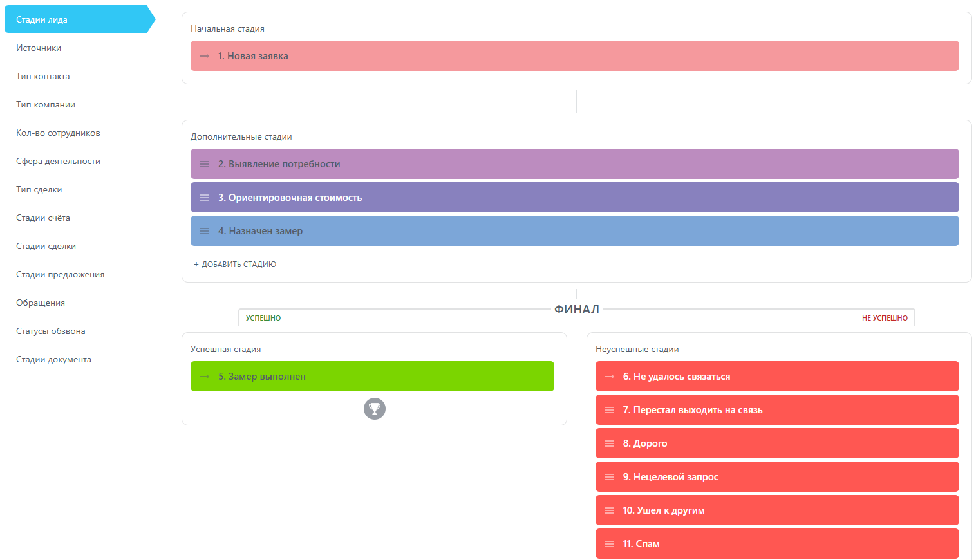Image resolution: width=976 pixels, height=560 pixels.
Task: Select the green Замер выполнен stage bar
Action: click(x=372, y=377)
